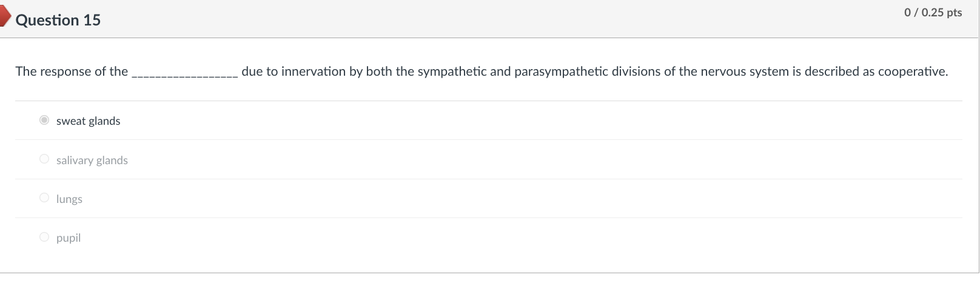
Task: Select the sweat glands radio button
Action: click(44, 120)
